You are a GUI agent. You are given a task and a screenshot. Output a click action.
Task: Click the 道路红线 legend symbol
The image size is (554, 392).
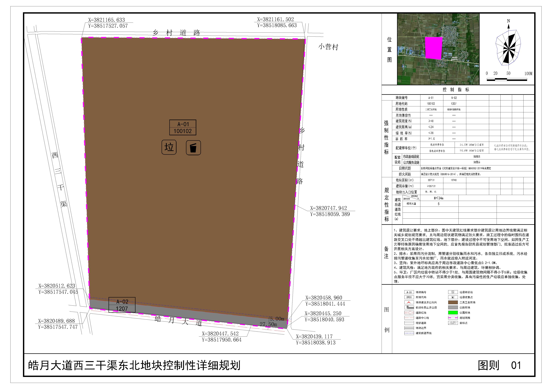coord(409,313)
